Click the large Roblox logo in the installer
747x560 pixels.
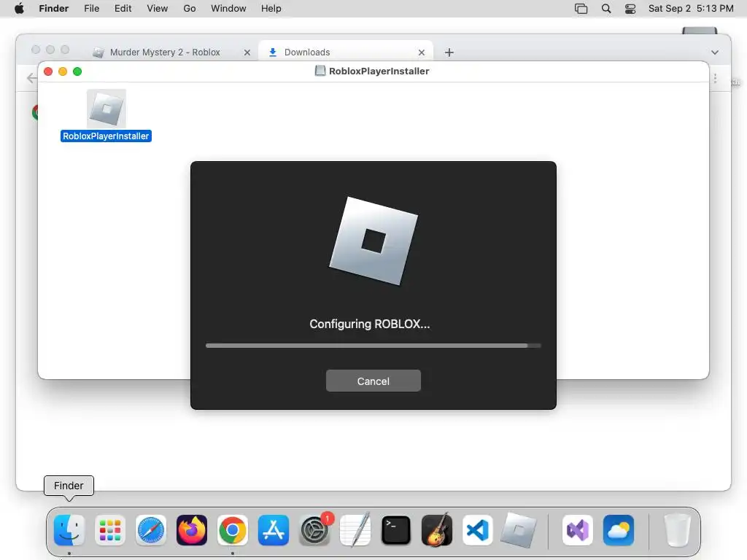pyautogui.click(x=373, y=241)
